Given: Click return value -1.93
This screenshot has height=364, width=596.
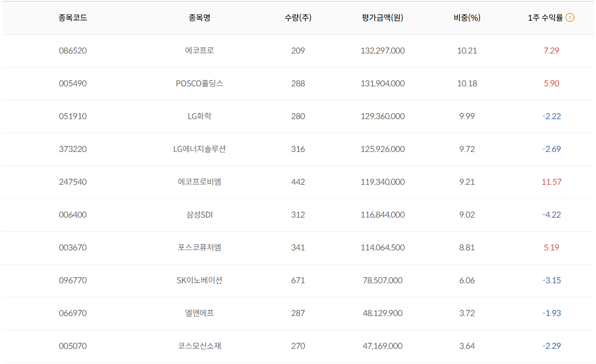Looking at the screenshot, I should coord(551,313).
